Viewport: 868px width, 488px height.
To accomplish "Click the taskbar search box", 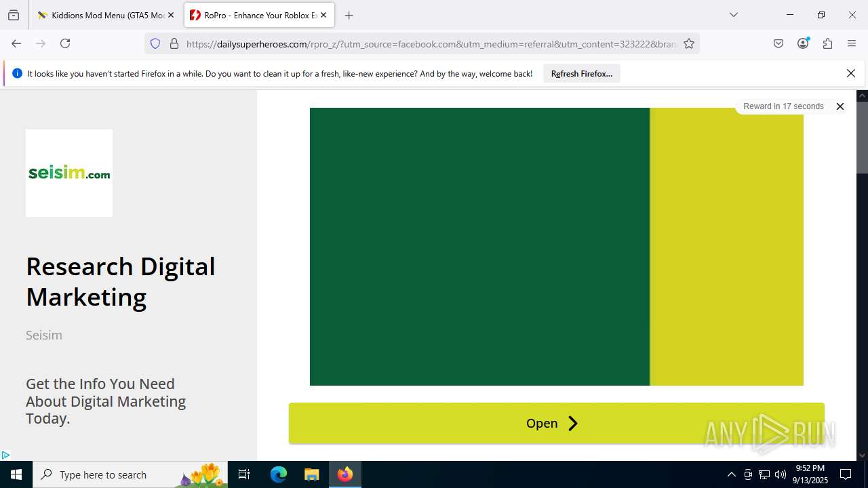I will [x=130, y=474].
